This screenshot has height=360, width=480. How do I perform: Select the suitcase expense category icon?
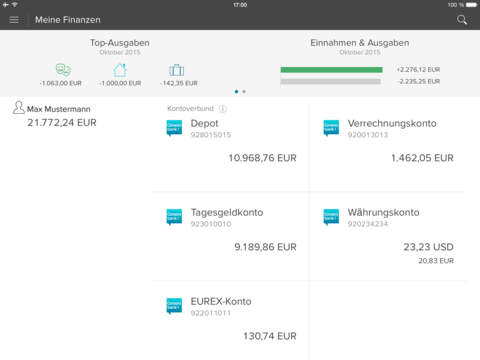[177, 70]
